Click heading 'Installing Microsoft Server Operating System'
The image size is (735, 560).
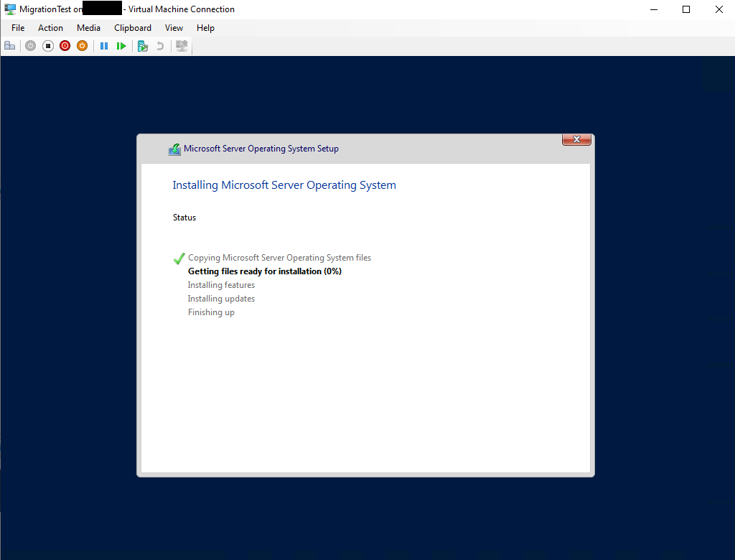(x=284, y=185)
